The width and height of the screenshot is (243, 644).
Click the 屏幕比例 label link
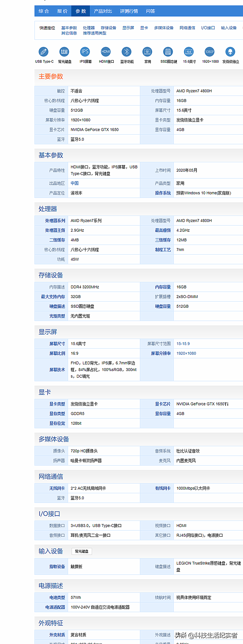click(57, 353)
